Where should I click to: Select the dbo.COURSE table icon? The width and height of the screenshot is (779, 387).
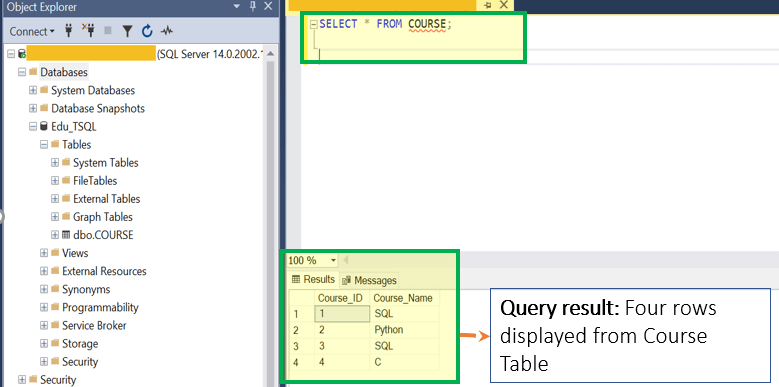coord(66,235)
